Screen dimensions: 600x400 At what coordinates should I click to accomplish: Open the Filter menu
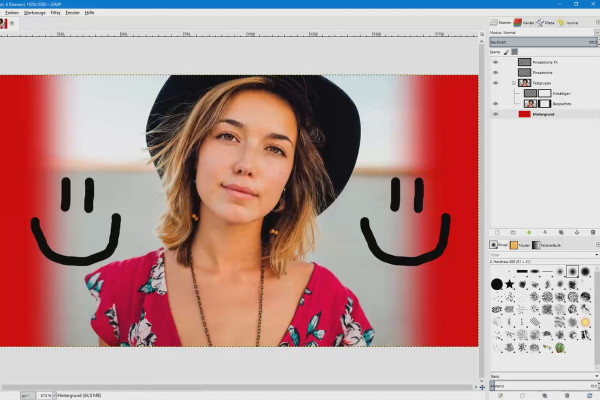[55, 13]
